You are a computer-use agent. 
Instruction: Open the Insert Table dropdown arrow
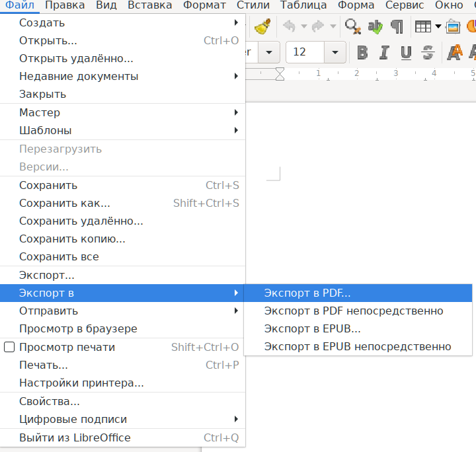pos(438,26)
